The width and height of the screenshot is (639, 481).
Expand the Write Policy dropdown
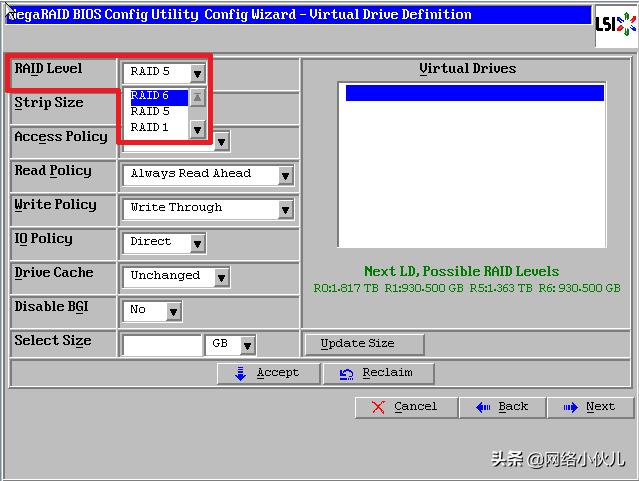[285, 210]
